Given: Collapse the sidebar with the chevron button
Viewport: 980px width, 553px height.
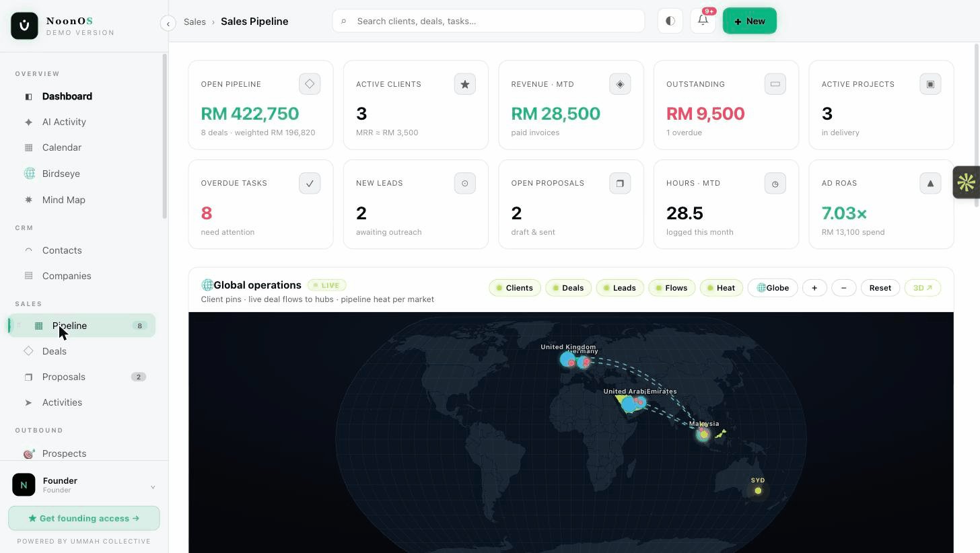Looking at the screenshot, I should coord(168,24).
